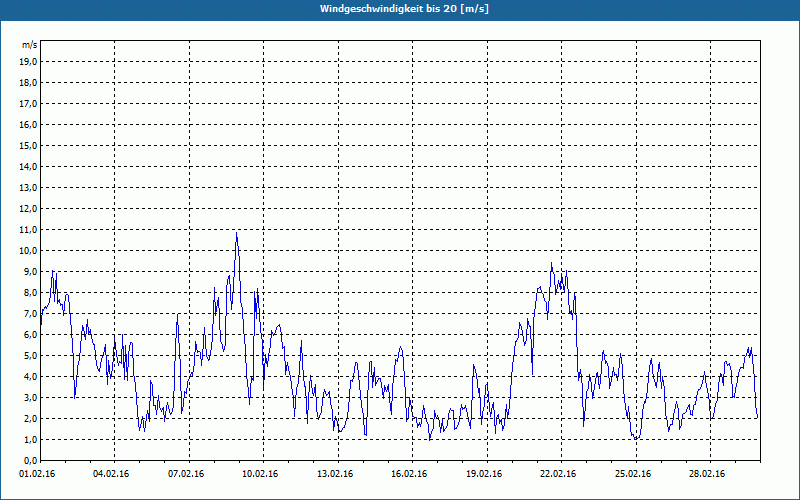Click the 1,0 y-axis label
The height and width of the screenshot is (500, 800).
[30, 439]
